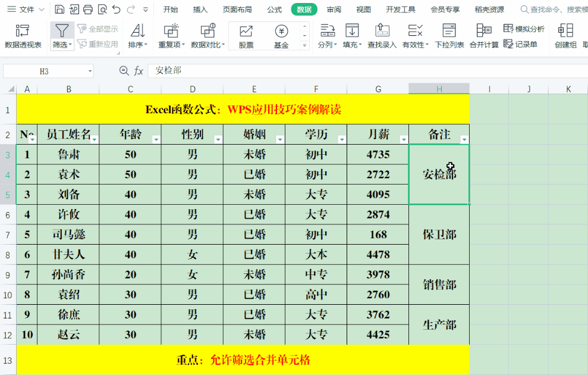588x375 pixels.
Task: Click the 查找录入 lookup entry icon
Action: [x=382, y=31]
